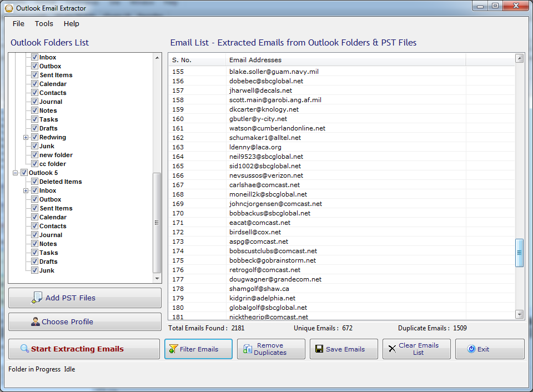Click the floppy disk icon on Save Emails

tap(319, 349)
